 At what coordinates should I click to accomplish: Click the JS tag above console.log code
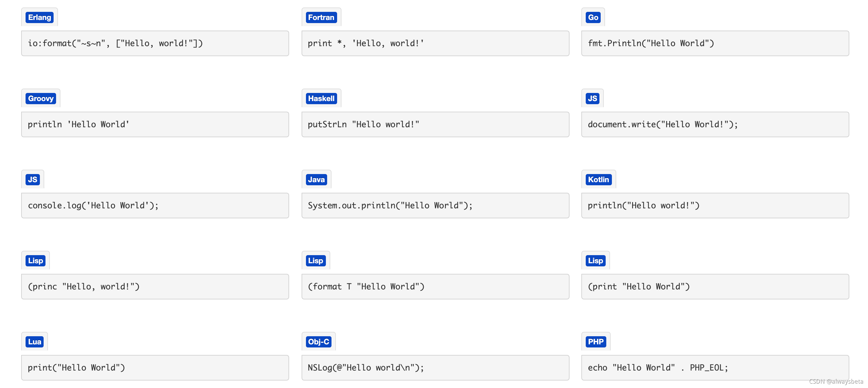(33, 179)
